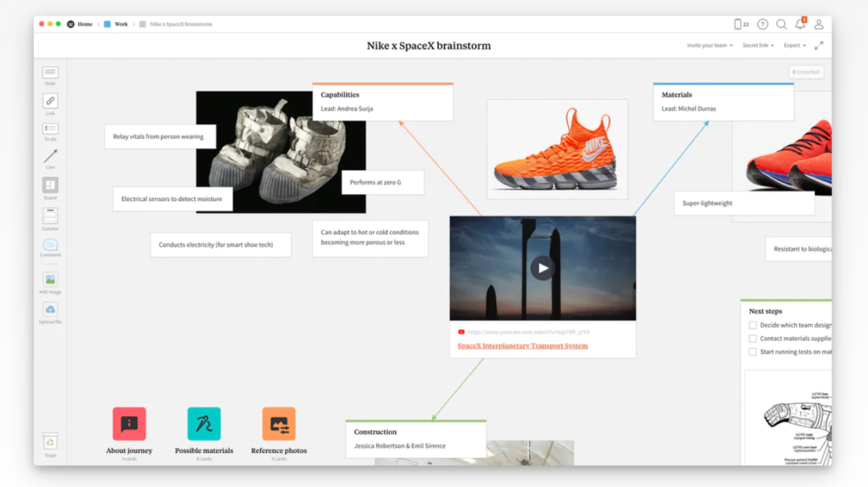Select the Note tool in the sidebar

(x=50, y=76)
